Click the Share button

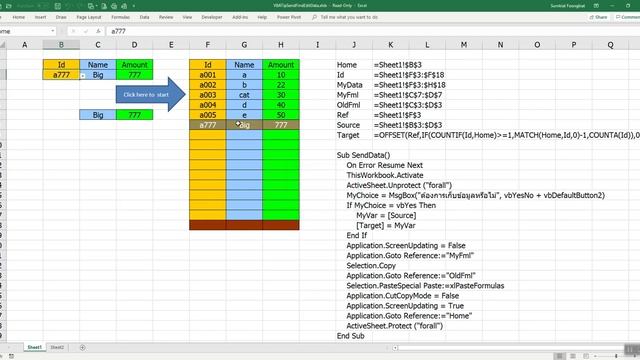(x=598, y=17)
